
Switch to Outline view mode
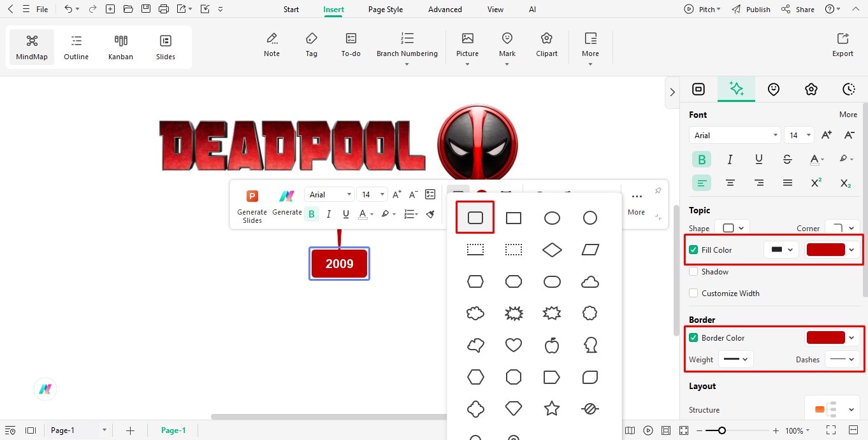pos(76,48)
